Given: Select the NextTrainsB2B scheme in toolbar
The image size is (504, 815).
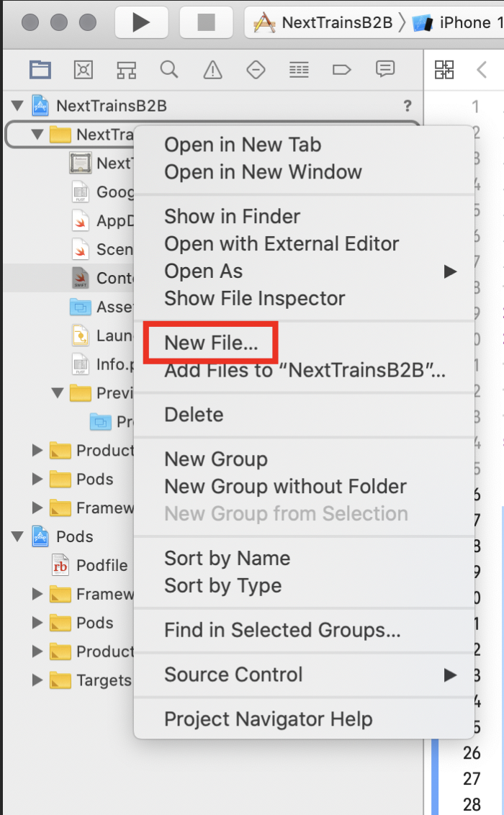Looking at the screenshot, I should click(323, 23).
